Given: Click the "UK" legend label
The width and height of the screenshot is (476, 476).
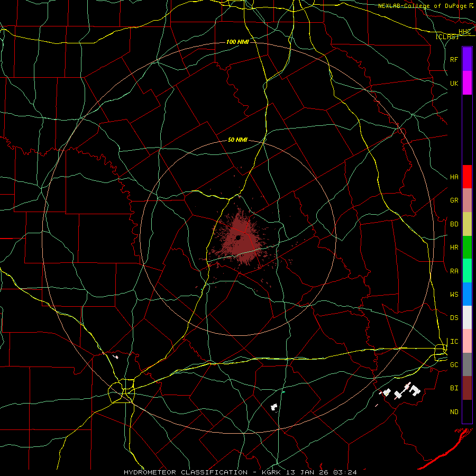Looking at the screenshot, I should [x=454, y=83].
